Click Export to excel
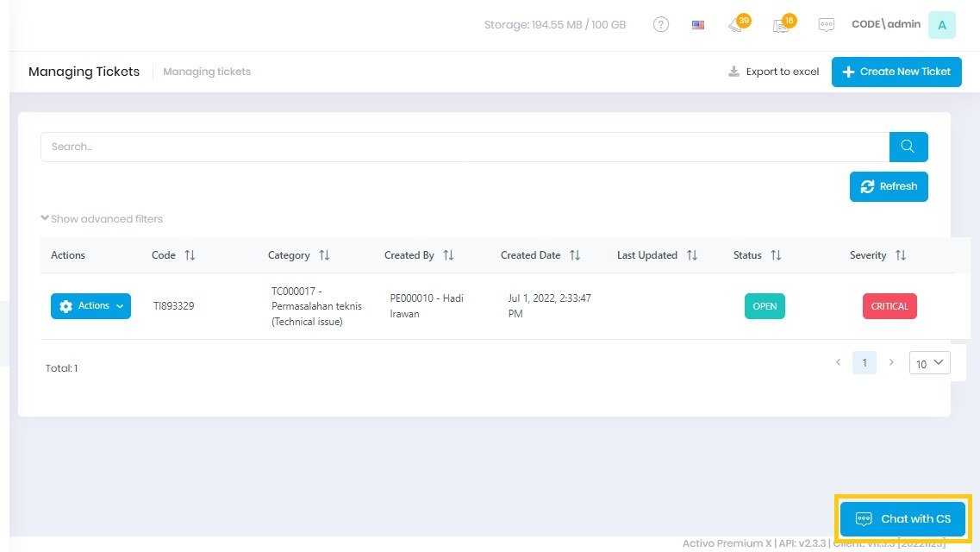This screenshot has height=552, width=980. pyautogui.click(x=773, y=72)
